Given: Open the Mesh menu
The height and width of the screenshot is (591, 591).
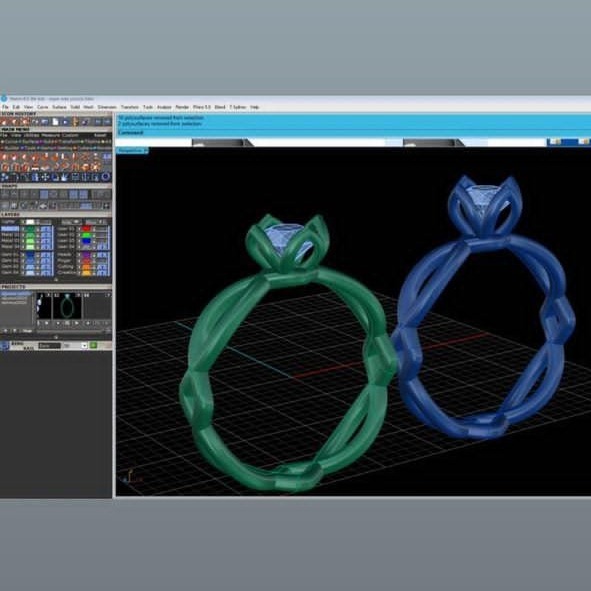Looking at the screenshot, I should click(88, 107).
